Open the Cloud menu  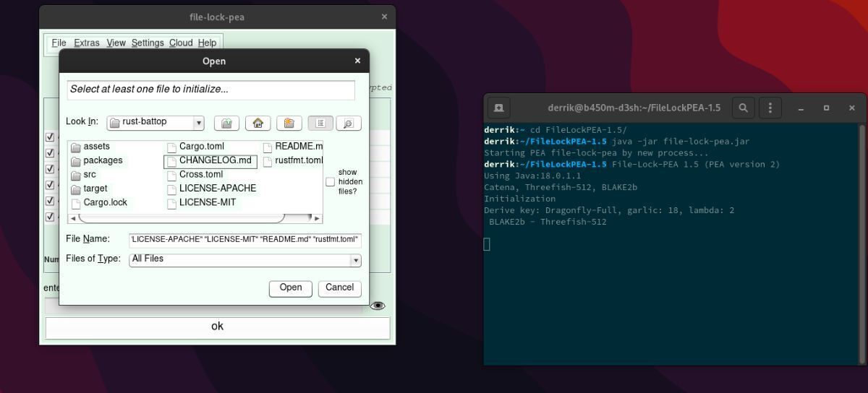[x=181, y=43]
